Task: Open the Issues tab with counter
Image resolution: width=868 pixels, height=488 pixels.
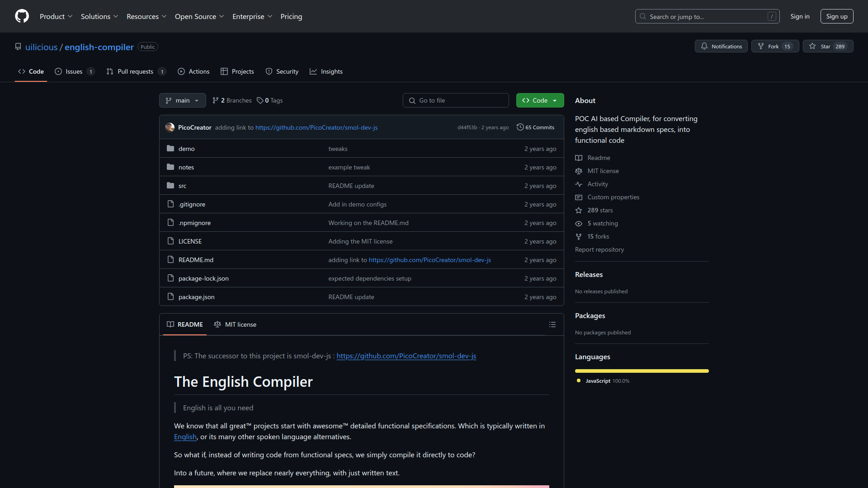Action: tap(74, 71)
